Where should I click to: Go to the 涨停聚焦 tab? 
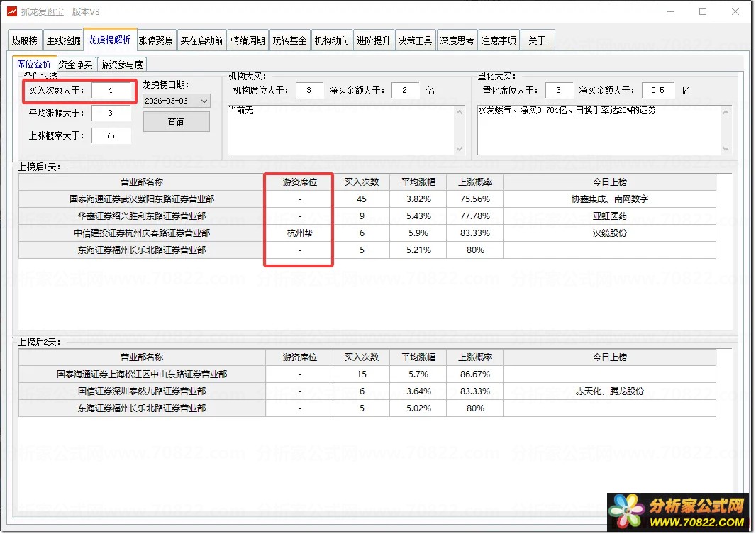tap(155, 40)
